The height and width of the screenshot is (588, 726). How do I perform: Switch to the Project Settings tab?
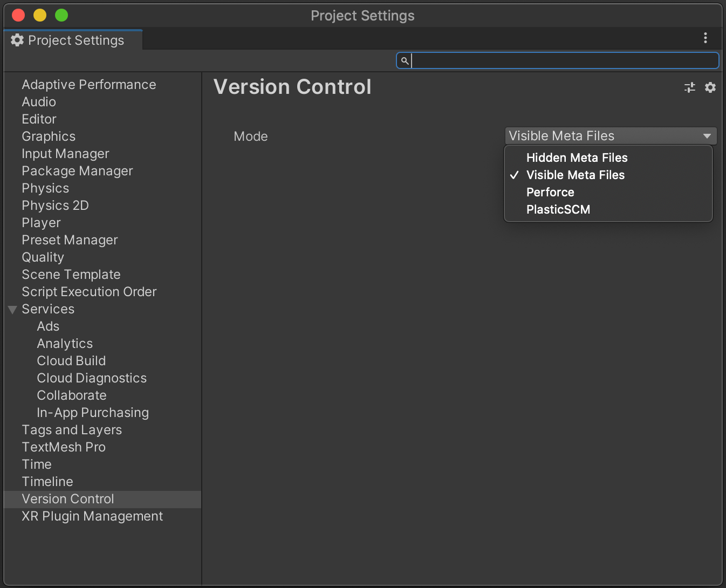tap(73, 40)
